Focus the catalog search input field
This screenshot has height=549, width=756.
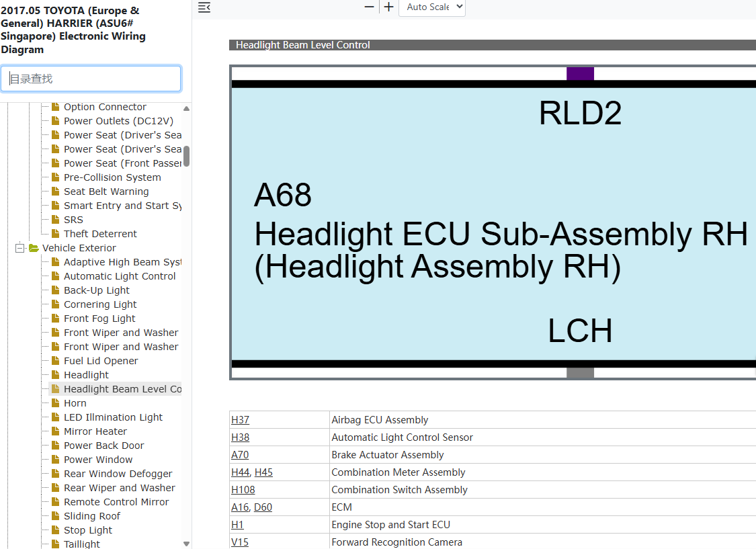tap(91, 79)
